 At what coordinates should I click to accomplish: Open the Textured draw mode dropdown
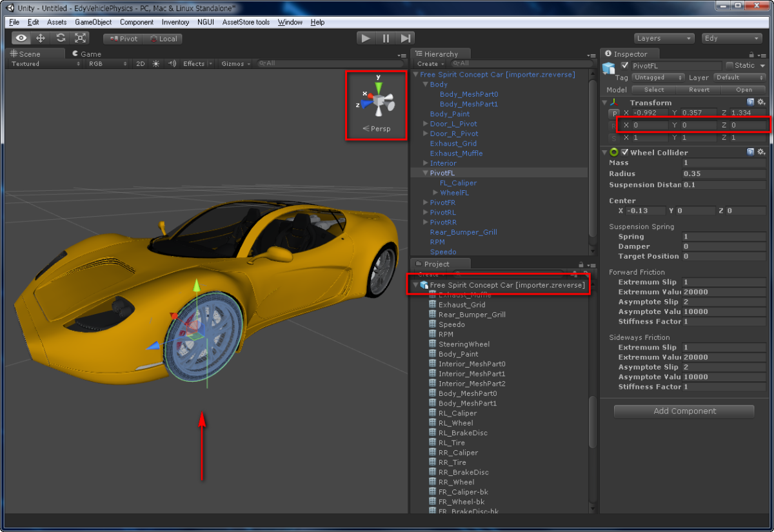point(45,64)
